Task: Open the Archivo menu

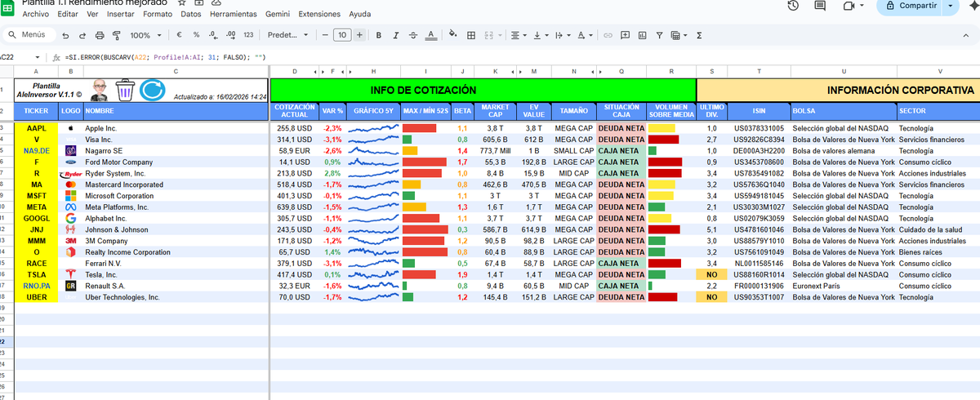Action: tap(35, 15)
